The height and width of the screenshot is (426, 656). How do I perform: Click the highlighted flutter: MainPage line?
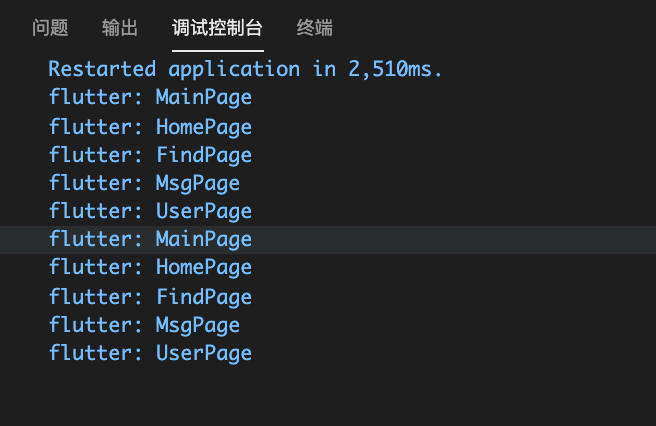pos(150,239)
